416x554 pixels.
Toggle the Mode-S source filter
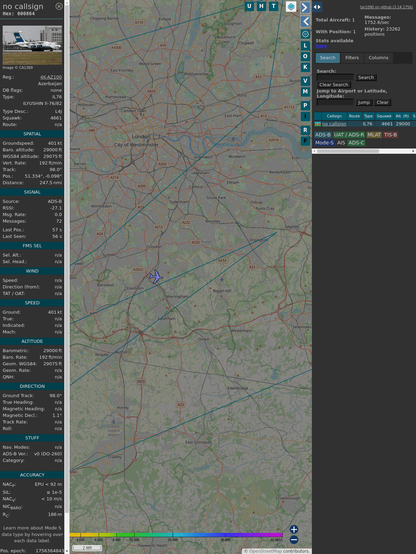click(324, 143)
